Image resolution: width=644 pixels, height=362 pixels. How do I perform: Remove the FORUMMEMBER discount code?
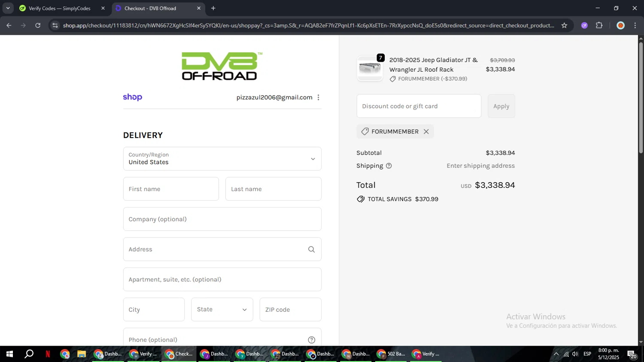(x=426, y=132)
